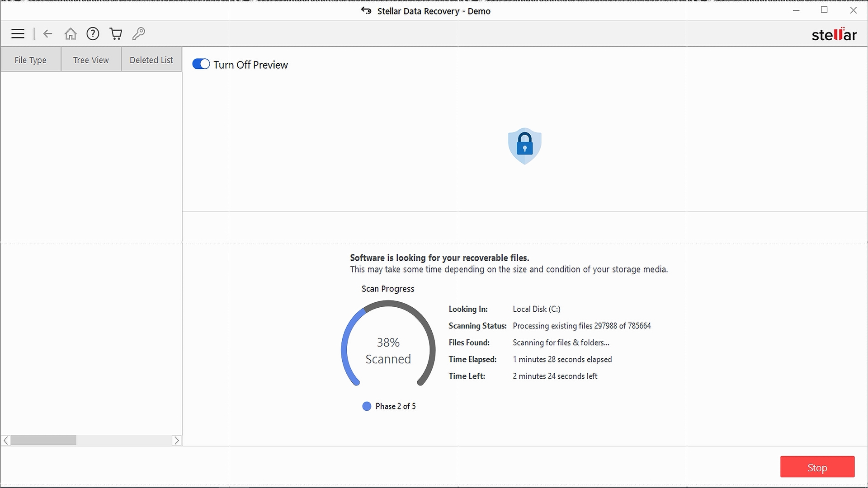Switch to the File Type tab

click(31, 60)
